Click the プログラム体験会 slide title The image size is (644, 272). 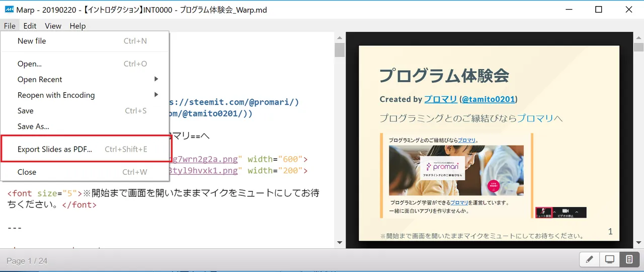pos(444,76)
